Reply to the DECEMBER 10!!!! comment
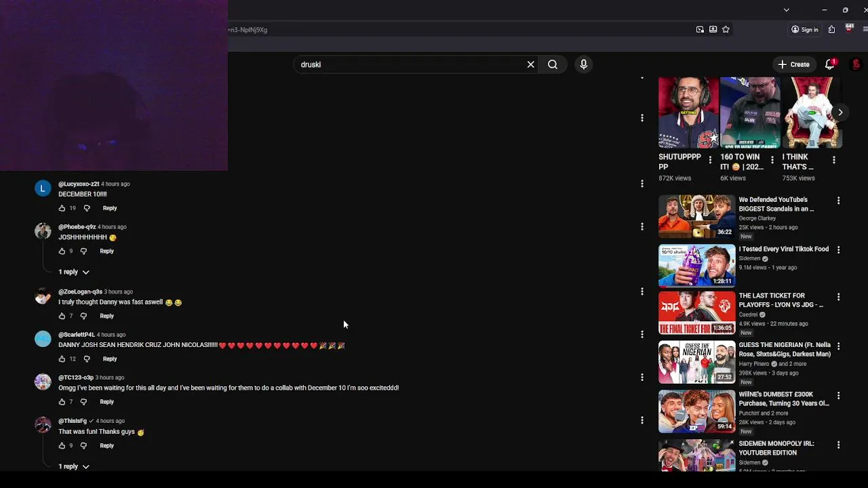868x488 pixels. [x=110, y=208]
